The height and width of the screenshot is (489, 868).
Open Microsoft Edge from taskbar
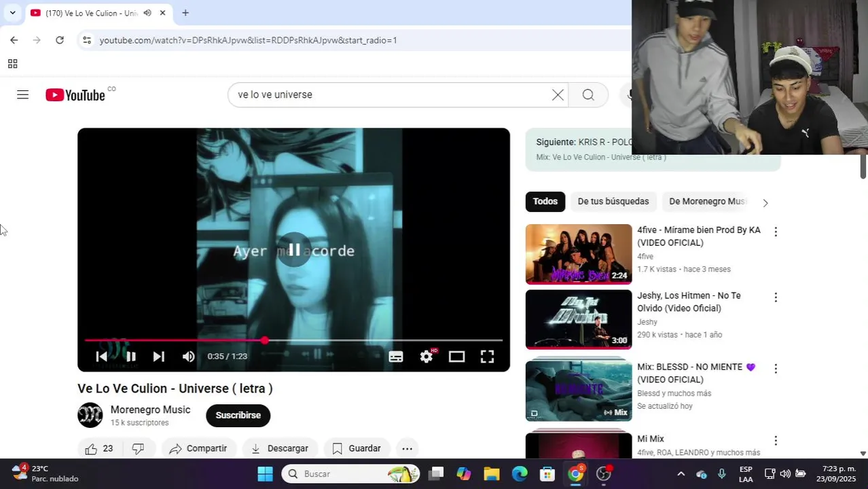click(x=520, y=473)
